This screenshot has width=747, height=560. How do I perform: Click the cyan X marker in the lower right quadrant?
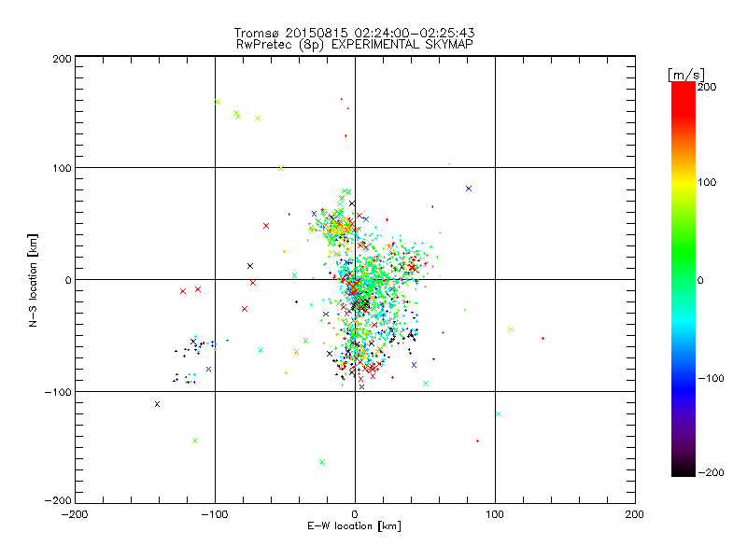click(499, 413)
